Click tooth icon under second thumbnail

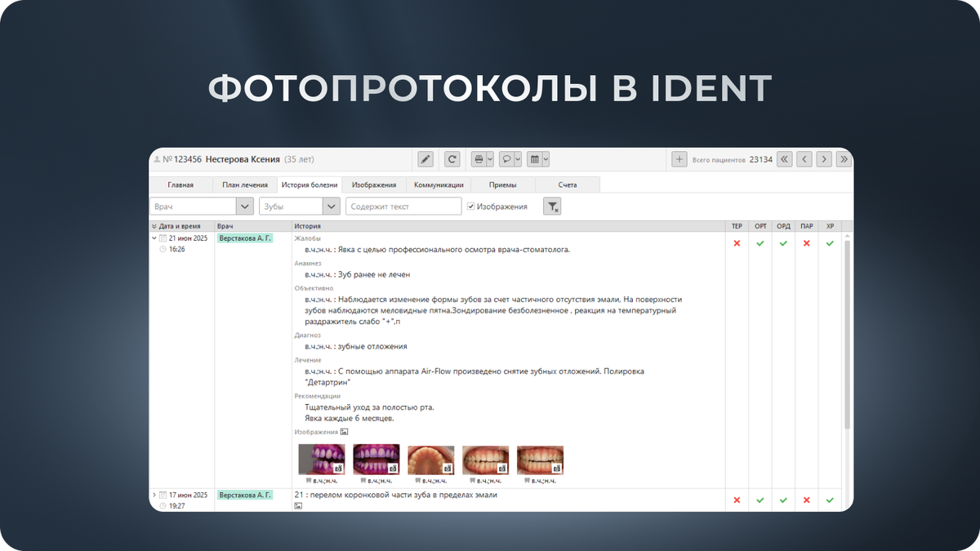[363, 481]
